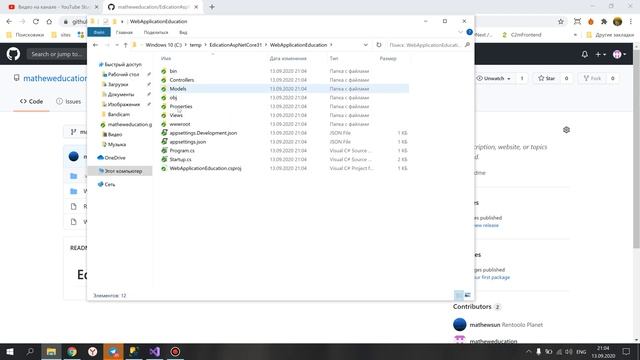This screenshot has width=640, height=360.
Task: Open GitHub home logo in browser
Action: click(x=13, y=54)
